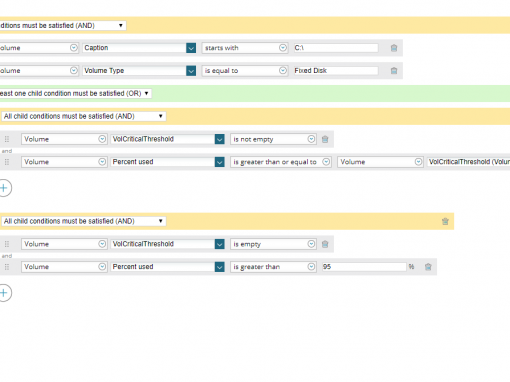This screenshot has height=382, width=510.
Task: Delete the second AND condition group
Action: point(445,221)
